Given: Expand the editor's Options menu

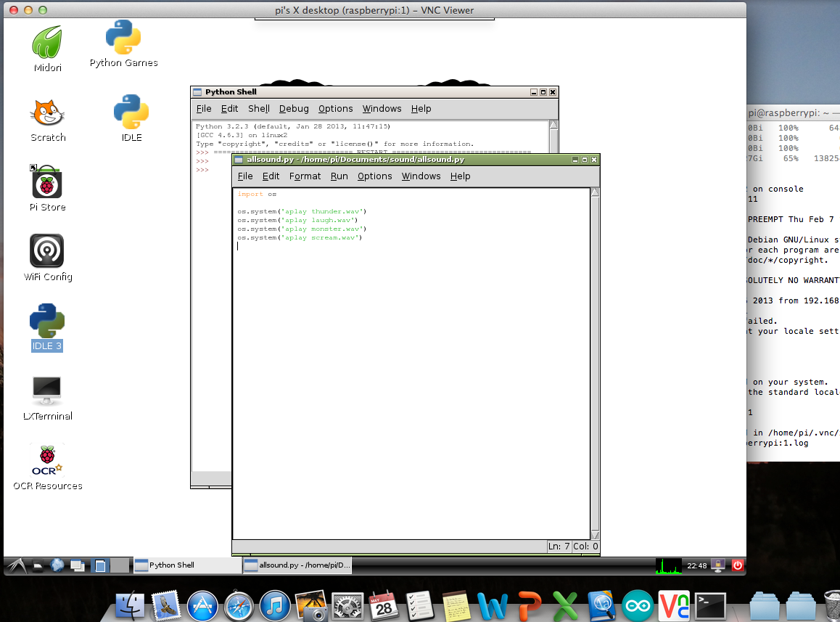Looking at the screenshot, I should 374,176.
